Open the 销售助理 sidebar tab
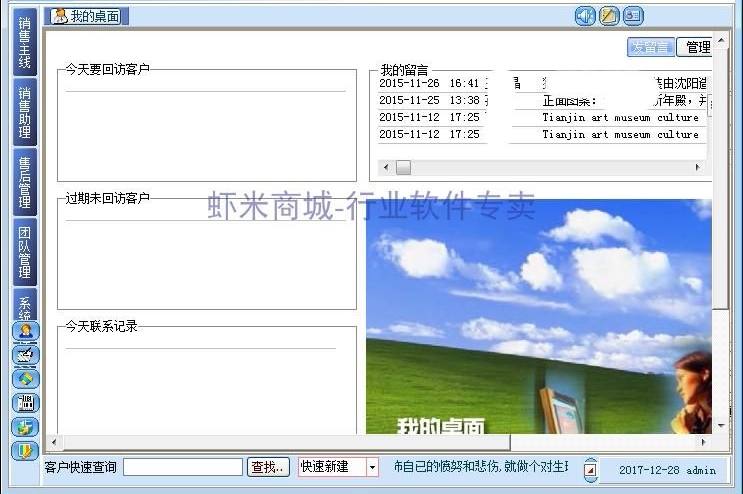Screen dimensions: 743x494 [25, 112]
